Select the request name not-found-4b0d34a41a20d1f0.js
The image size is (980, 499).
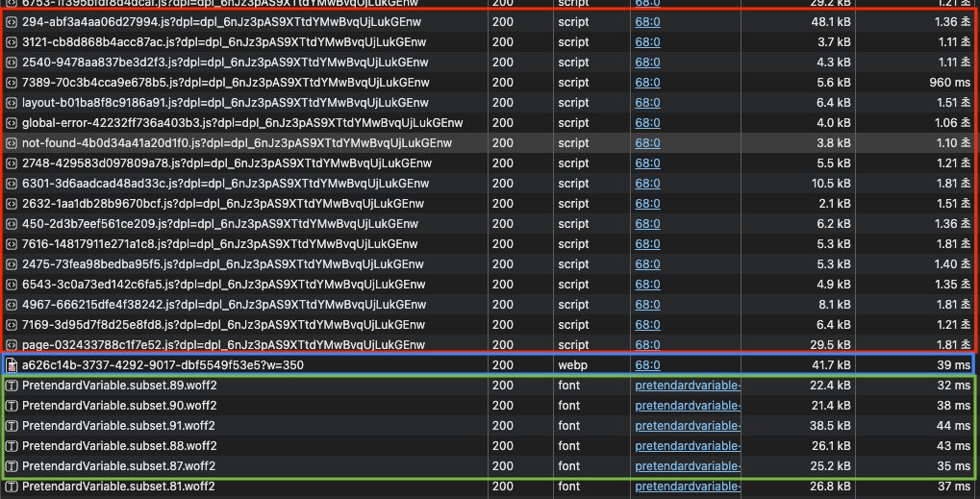pyautogui.click(x=237, y=143)
